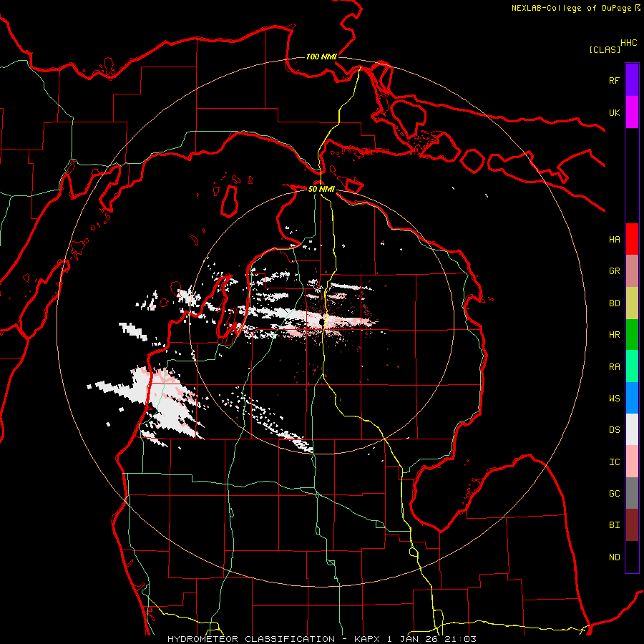Image resolution: width=644 pixels, height=644 pixels.
Task: Click the GC gray legend swatch
Action: (x=632, y=493)
